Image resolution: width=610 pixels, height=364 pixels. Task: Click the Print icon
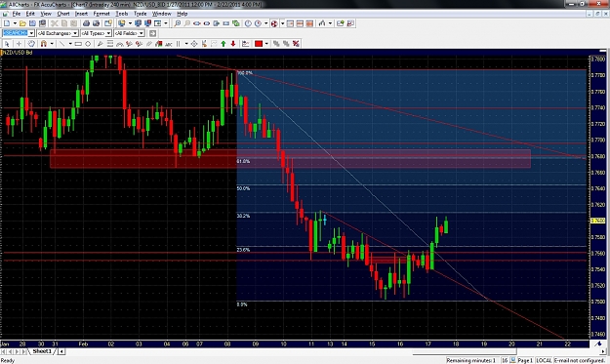(86, 23)
